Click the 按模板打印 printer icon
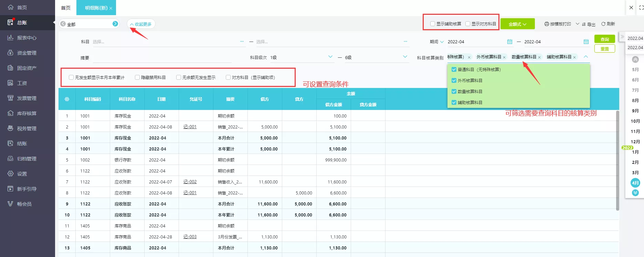644x257 pixels. (x=547, y=24)
